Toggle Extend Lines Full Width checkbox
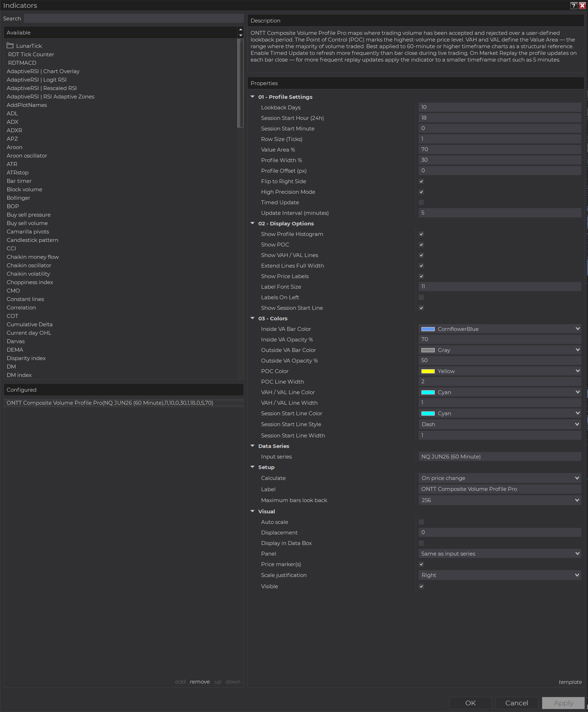Viewport: 588px width, 712px height. [421, 266]
